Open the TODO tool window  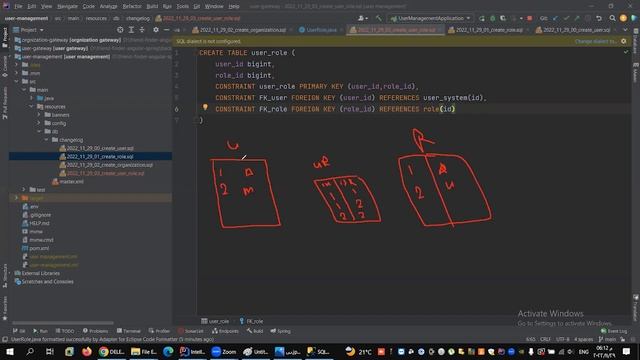pyautogui.click(x=65, y=331)
